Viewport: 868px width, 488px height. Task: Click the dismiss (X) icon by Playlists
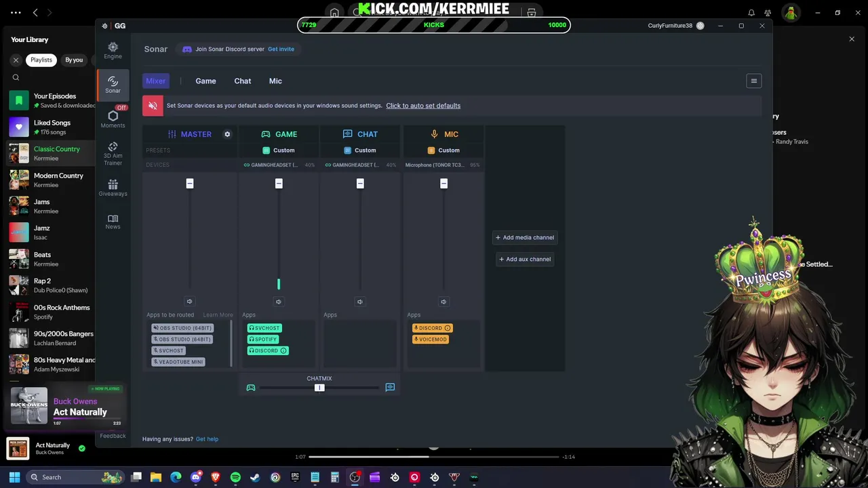(x=16, y=60)
